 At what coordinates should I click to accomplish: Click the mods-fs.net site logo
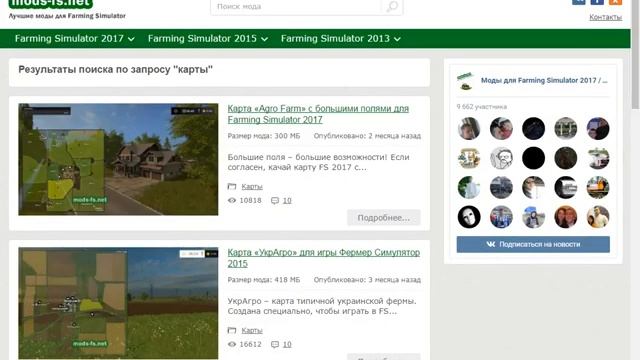click(x=51, y=3)
